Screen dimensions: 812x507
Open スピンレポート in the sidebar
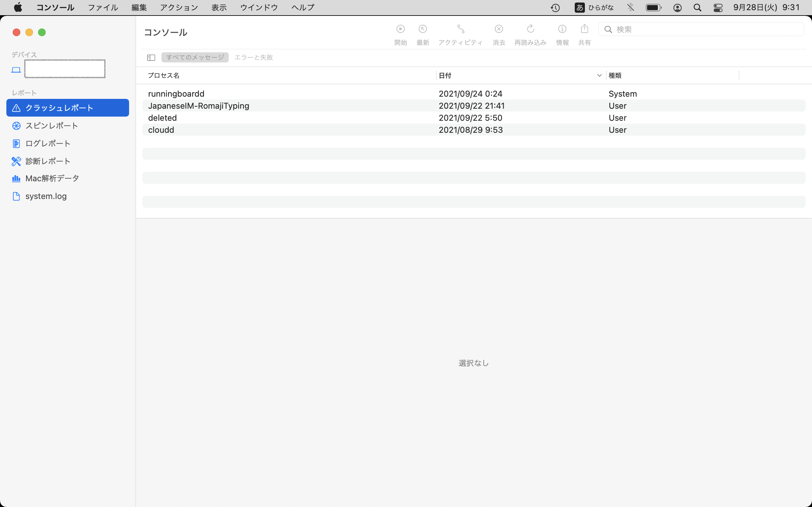[51, 126]
